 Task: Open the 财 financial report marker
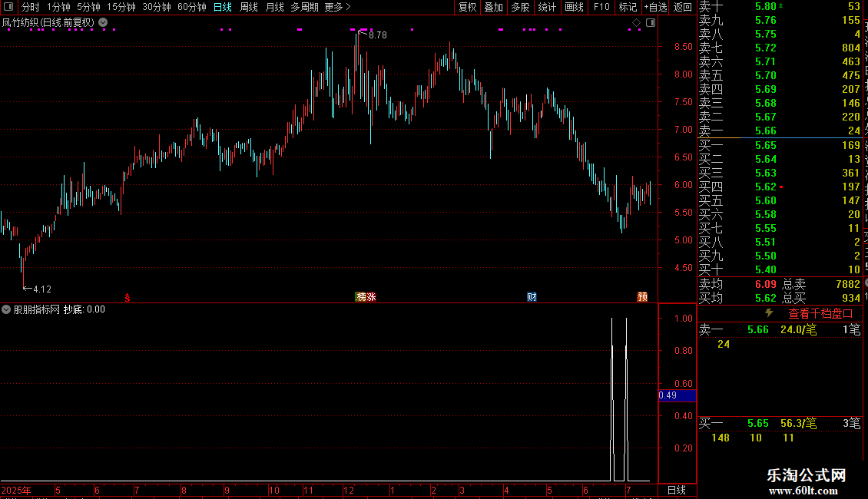(532, 297)
